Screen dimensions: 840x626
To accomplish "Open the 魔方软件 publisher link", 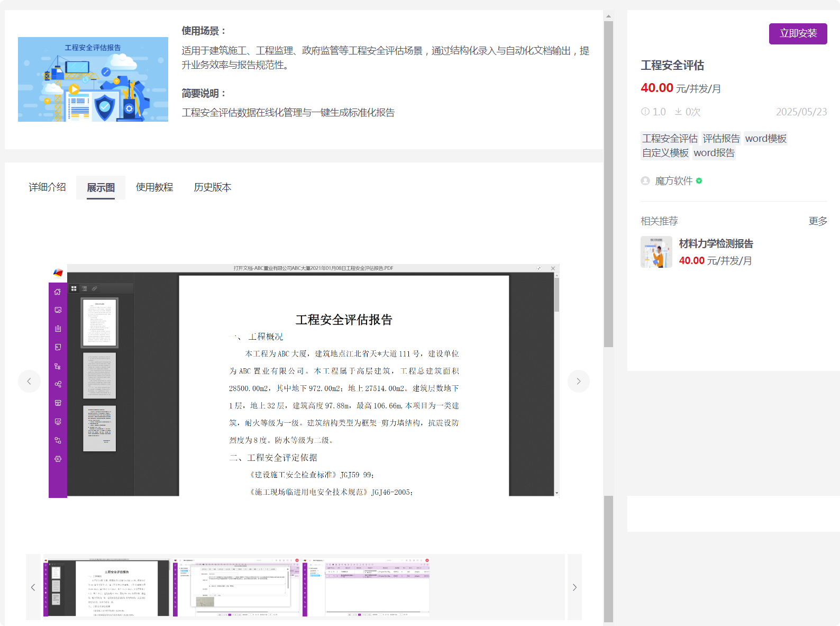I will (x=674, y=181).
